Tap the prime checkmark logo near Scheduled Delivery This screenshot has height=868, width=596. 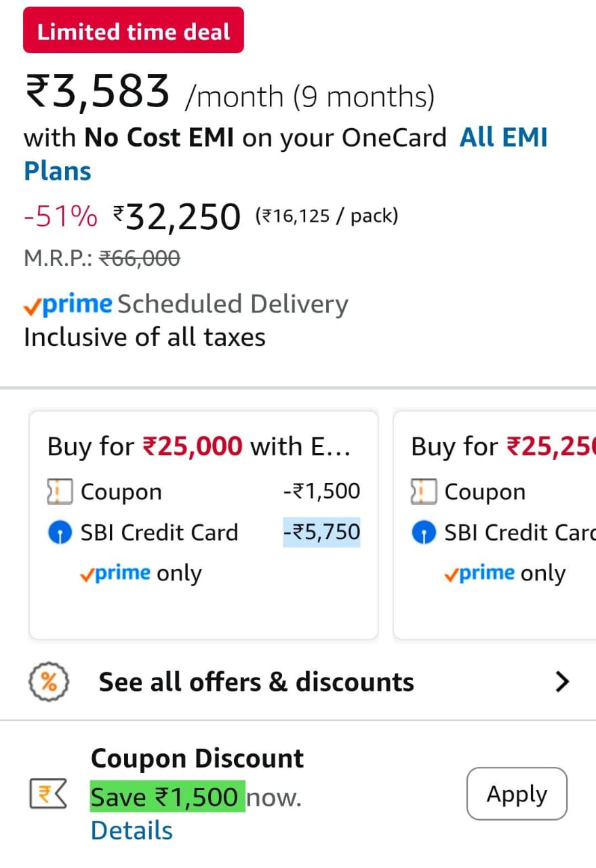click(68, 305)
